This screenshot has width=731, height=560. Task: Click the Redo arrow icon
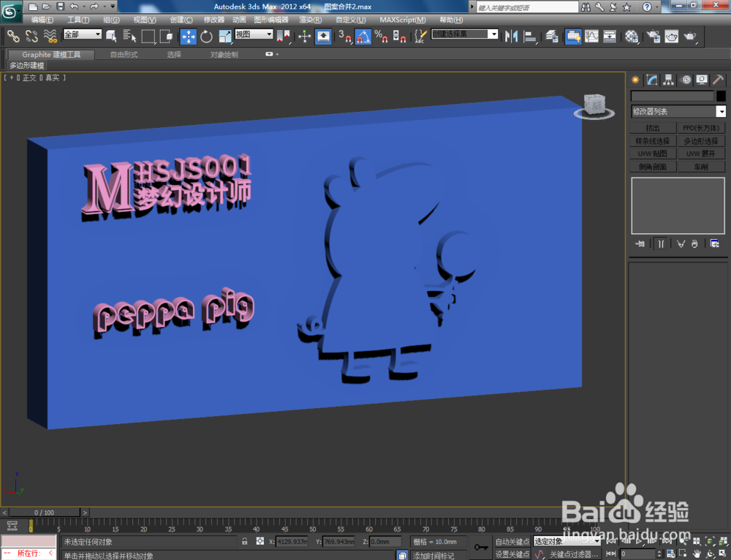(x=94, y=7)
